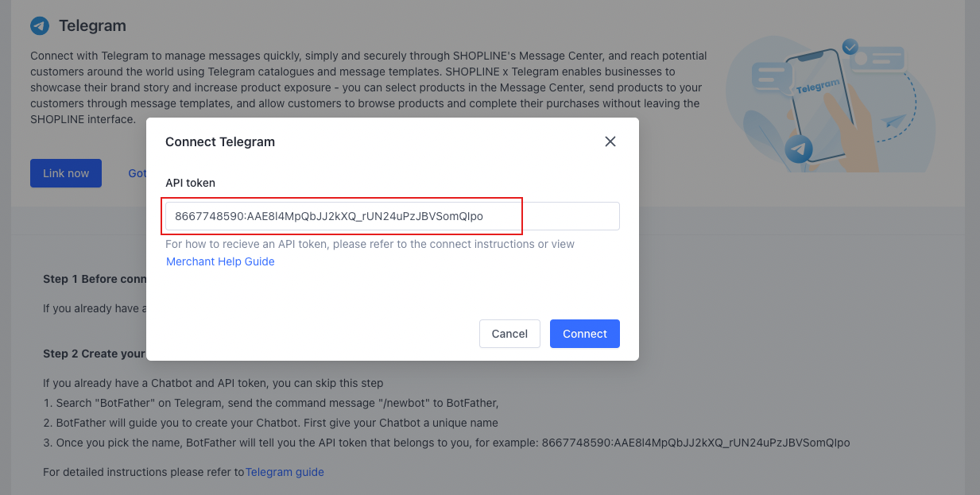Click the blue checkmark badge in the illustration

tap(850, 47)
